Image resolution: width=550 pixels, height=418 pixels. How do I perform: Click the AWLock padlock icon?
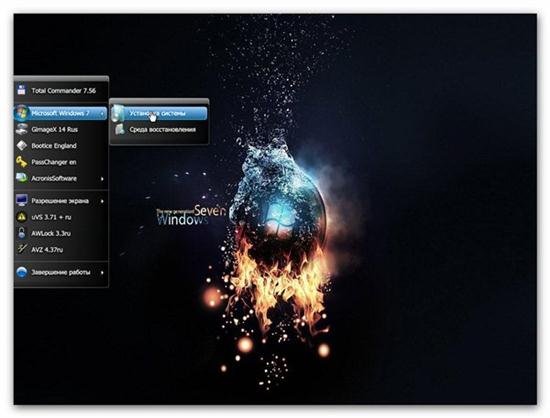point(22,233)
